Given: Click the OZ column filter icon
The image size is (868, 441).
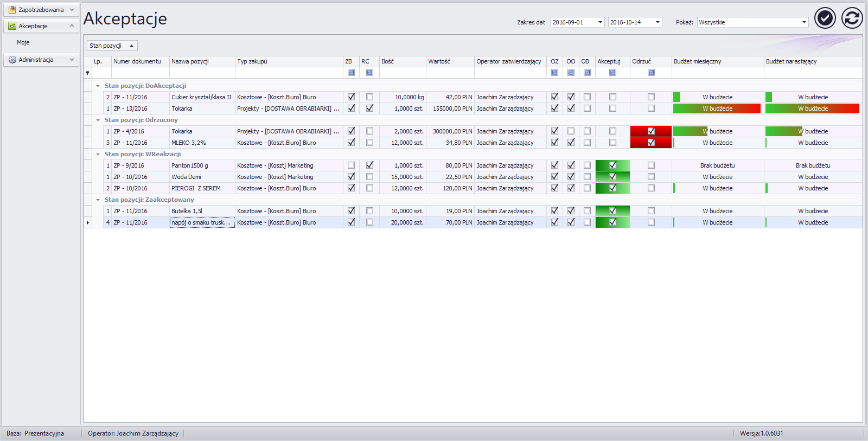Looking at the screenshot, I should [554, 73].
